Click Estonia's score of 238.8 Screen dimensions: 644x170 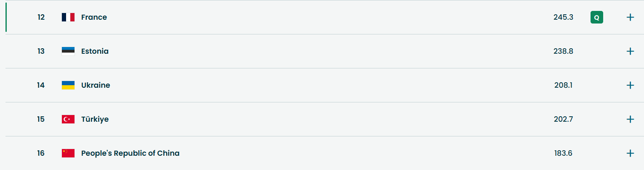tap(563, 51)
